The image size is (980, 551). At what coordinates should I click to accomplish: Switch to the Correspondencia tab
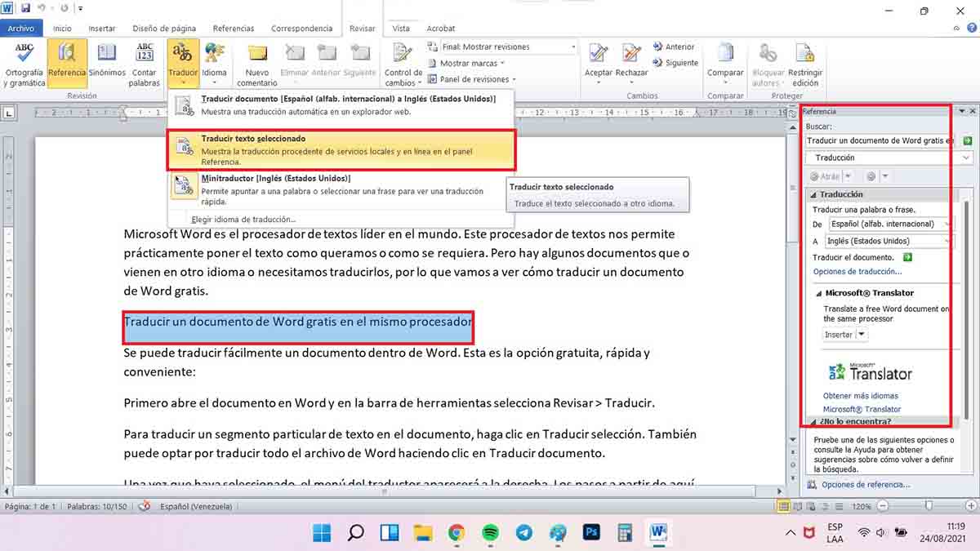pos(301,28)
